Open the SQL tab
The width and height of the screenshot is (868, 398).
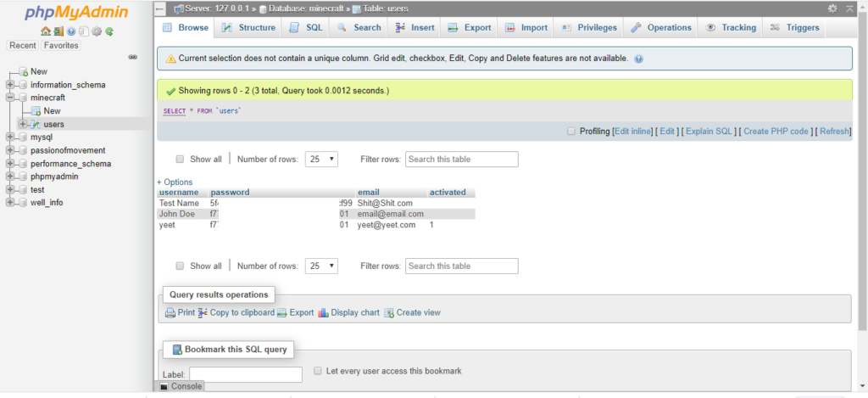[x=305, y=28]
